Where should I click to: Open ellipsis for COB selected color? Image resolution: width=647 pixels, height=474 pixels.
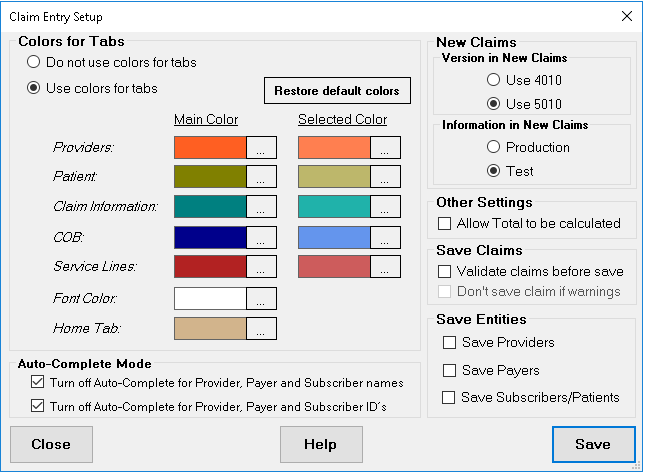(x=385, y=237)
